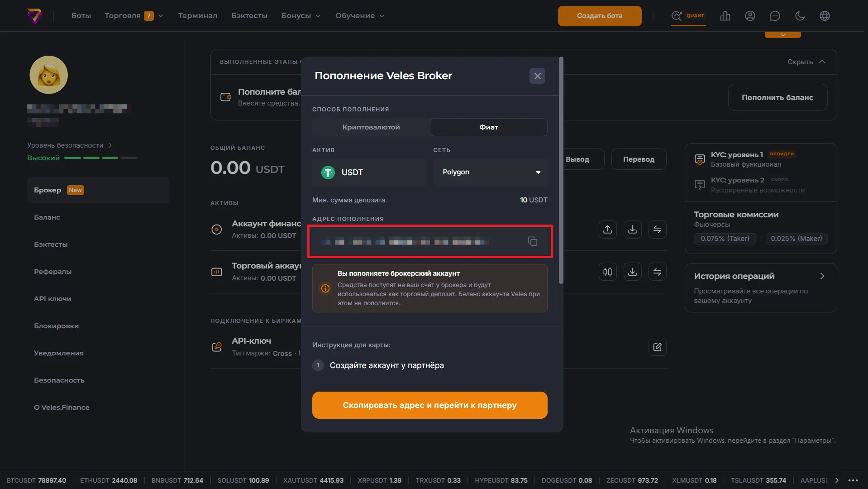Click the USDT asset selector field
The width and height of the screenshot is (868, 489).
pyautogui.click(x=369, y=173)
